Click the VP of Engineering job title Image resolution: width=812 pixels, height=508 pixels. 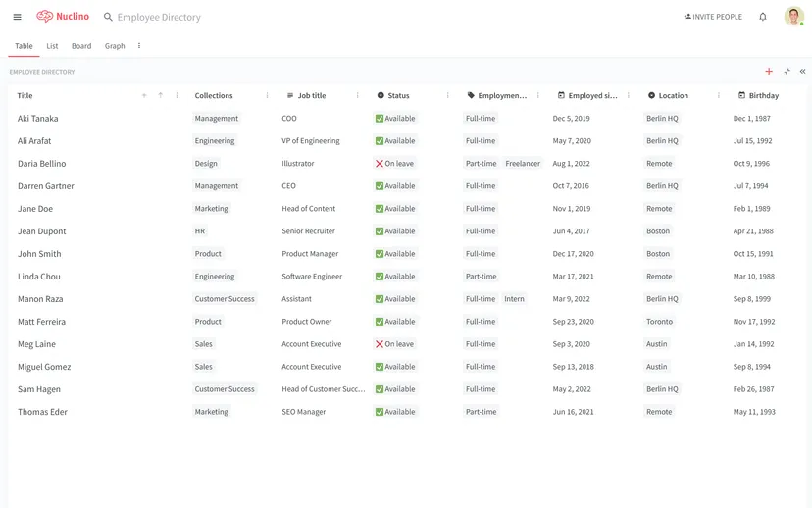point(311,141)
